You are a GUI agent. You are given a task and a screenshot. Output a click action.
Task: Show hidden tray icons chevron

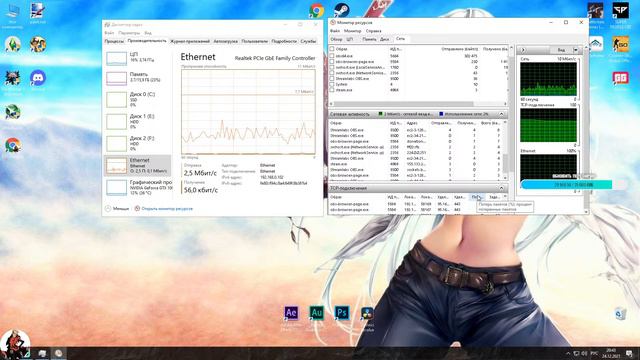[568, 353]
